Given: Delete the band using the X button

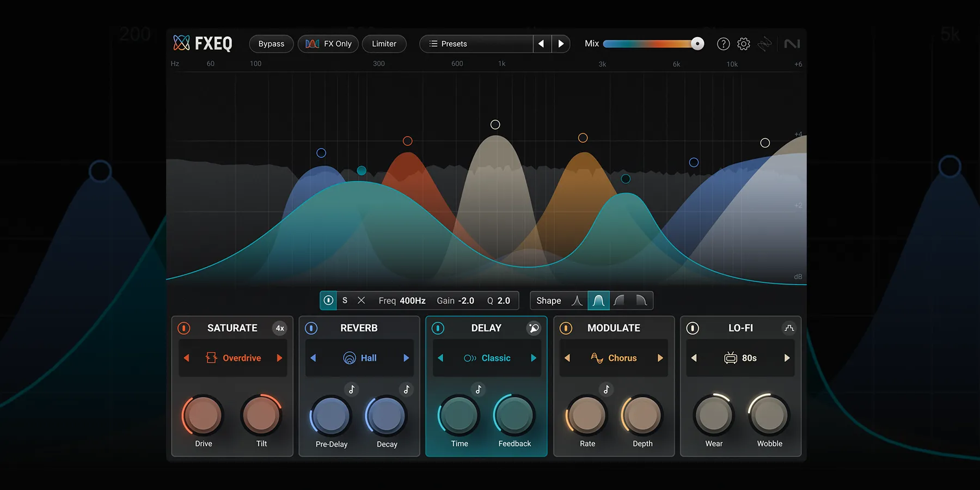Looking at the screenshot, I should point(361,300).
